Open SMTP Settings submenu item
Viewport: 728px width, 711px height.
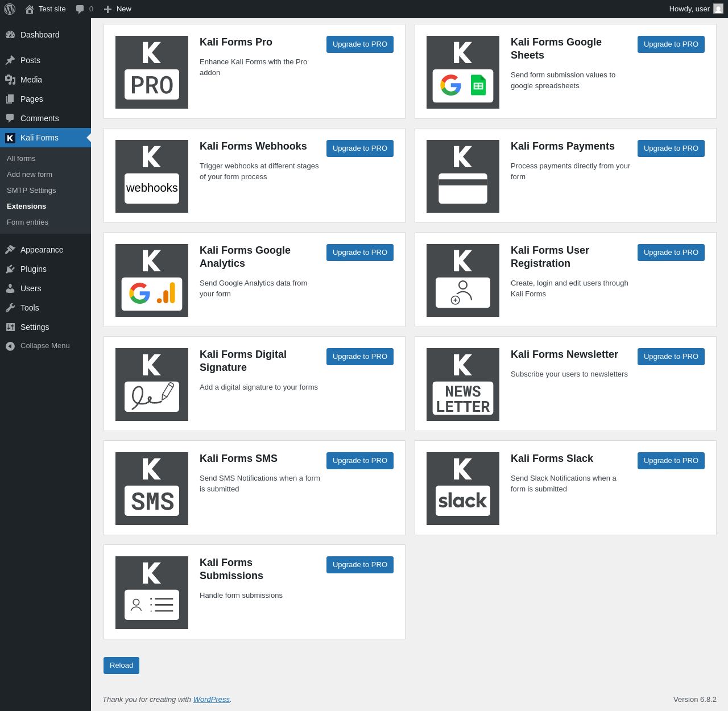pyautogui.click(x=31, y=191)
